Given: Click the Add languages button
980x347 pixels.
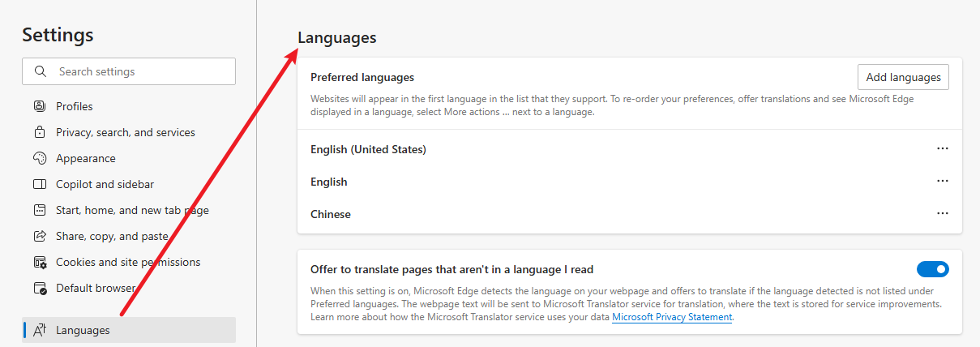Looking at the screenshot, I should coord(903,77).
